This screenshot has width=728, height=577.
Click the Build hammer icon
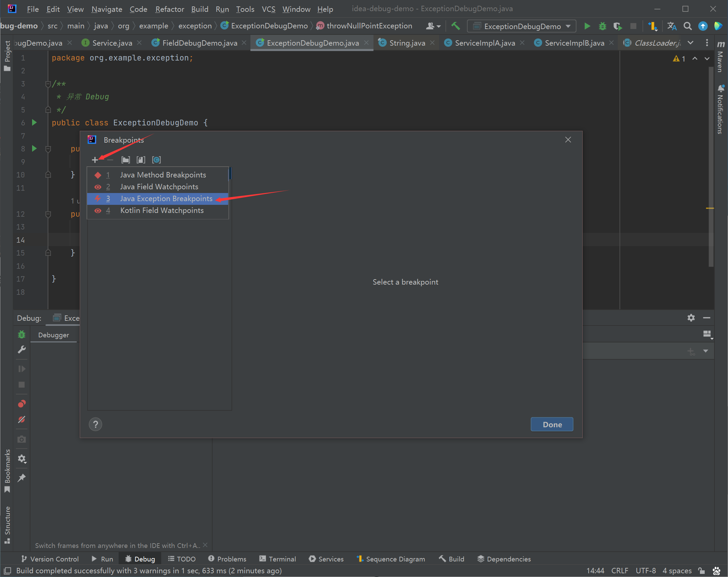[456, 26]
